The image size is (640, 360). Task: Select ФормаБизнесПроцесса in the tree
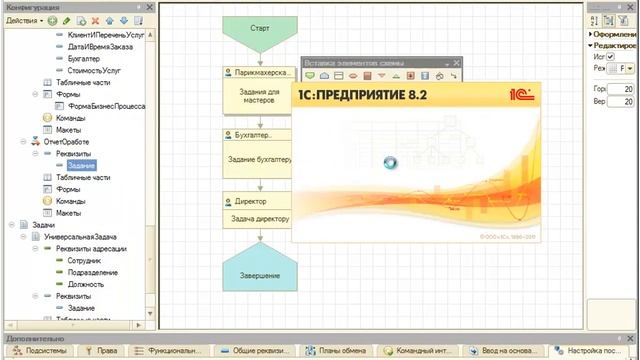tap(107, 106)
